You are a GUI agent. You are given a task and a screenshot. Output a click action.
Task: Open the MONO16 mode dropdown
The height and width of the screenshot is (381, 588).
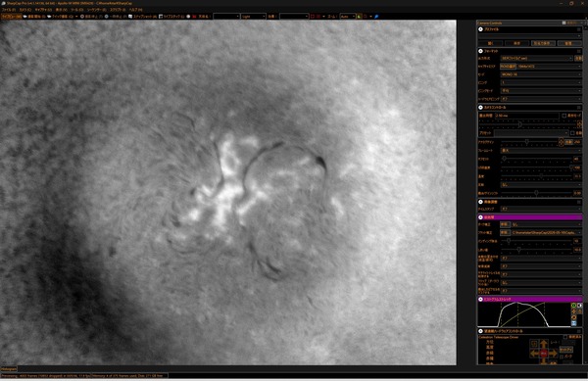pyautogui.click(x=541, y=74)
